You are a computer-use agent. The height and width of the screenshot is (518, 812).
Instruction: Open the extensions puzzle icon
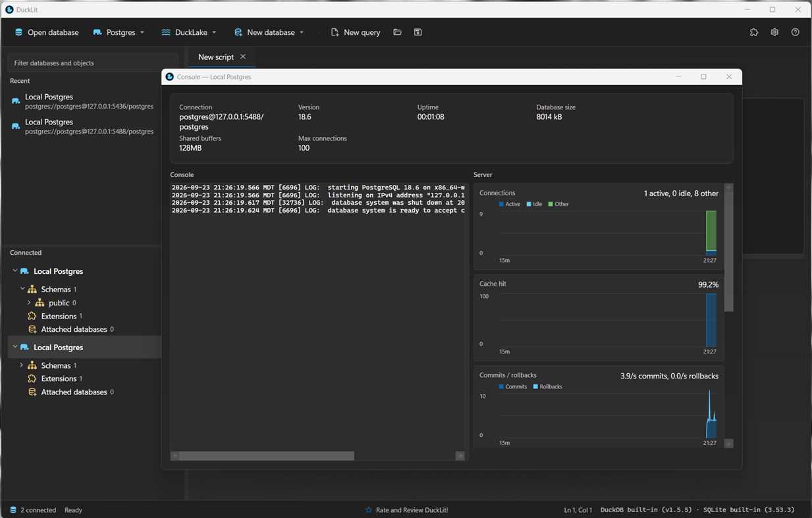coord(754,32)
